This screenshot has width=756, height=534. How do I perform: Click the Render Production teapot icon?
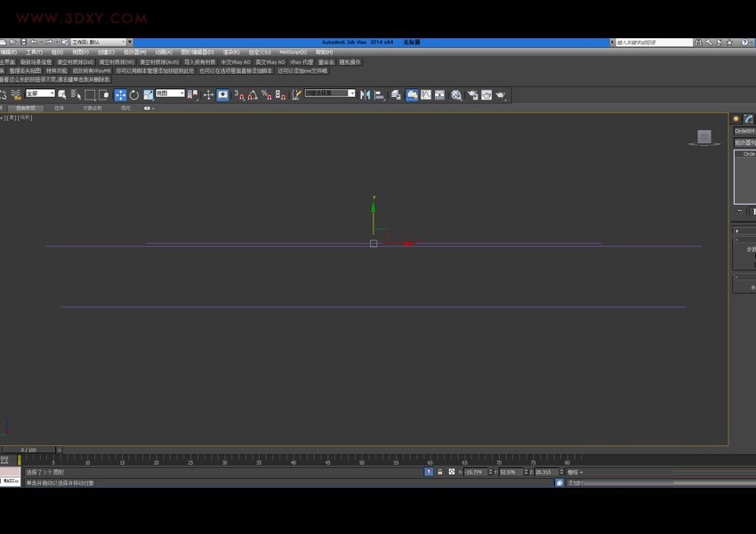501,95
